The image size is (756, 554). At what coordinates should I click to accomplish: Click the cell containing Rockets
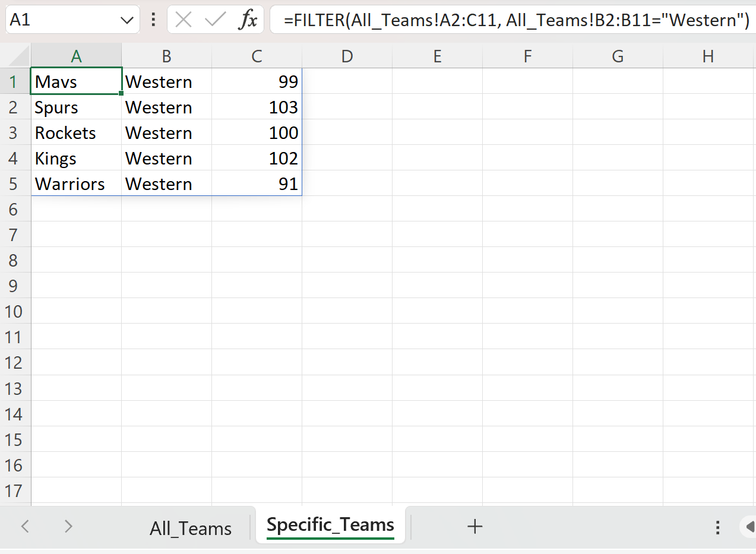(76, 132)
